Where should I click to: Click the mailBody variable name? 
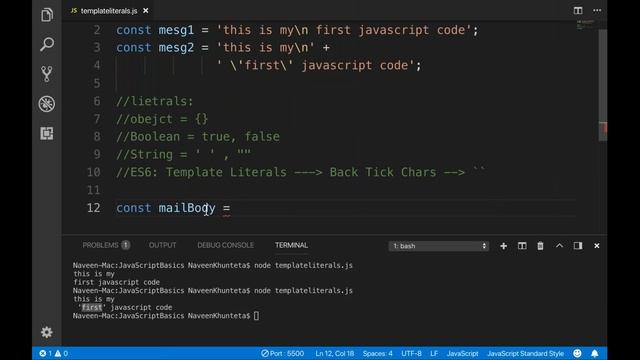187,208
